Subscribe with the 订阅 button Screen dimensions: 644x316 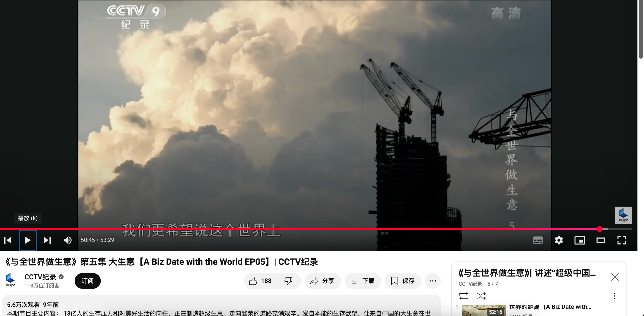click(x=87, y=281)
